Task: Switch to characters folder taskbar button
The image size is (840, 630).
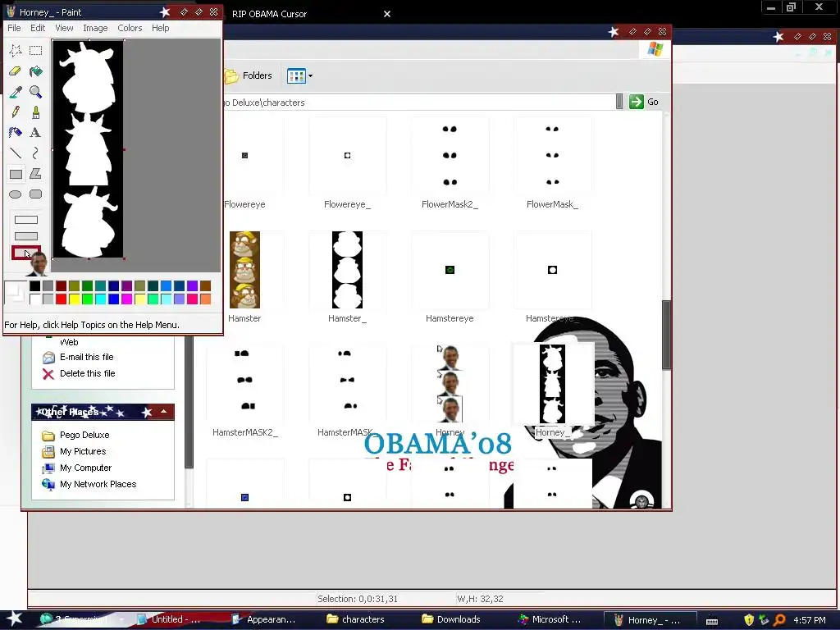Action: 356,619
